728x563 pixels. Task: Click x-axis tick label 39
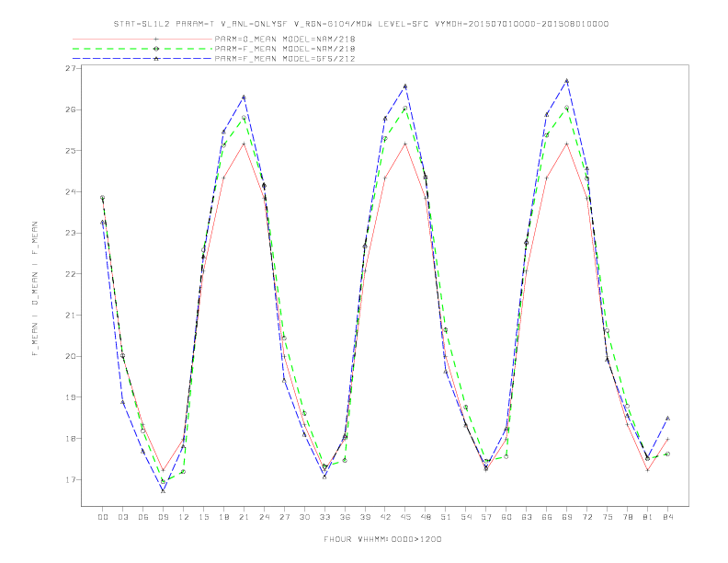(x=365, y=517)
